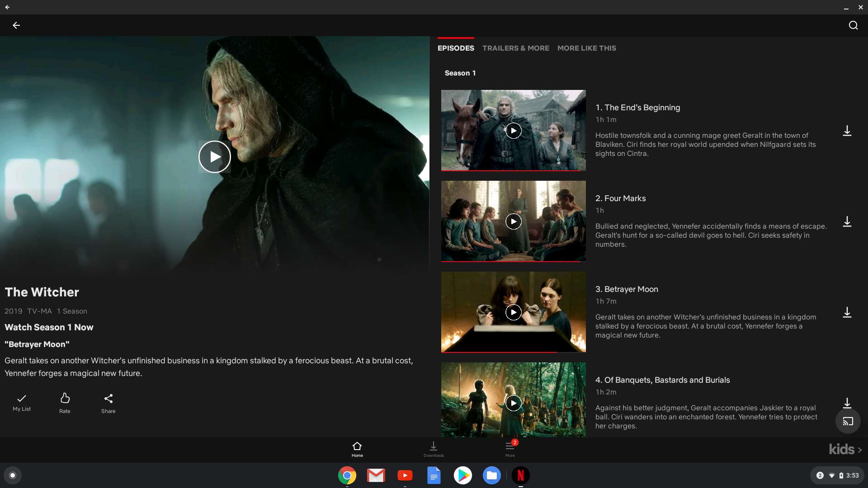Click the Four Marks episode description text
This screenshot has width=868, height=488.
coord(711,235)
